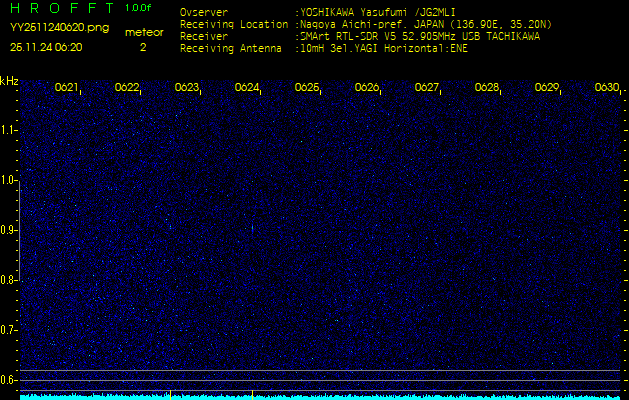Image resolution: width=629 pixels, height=400 pixels.
Task: Click the 1.1 kHz frequency label
Action: [x=8, y=130]
